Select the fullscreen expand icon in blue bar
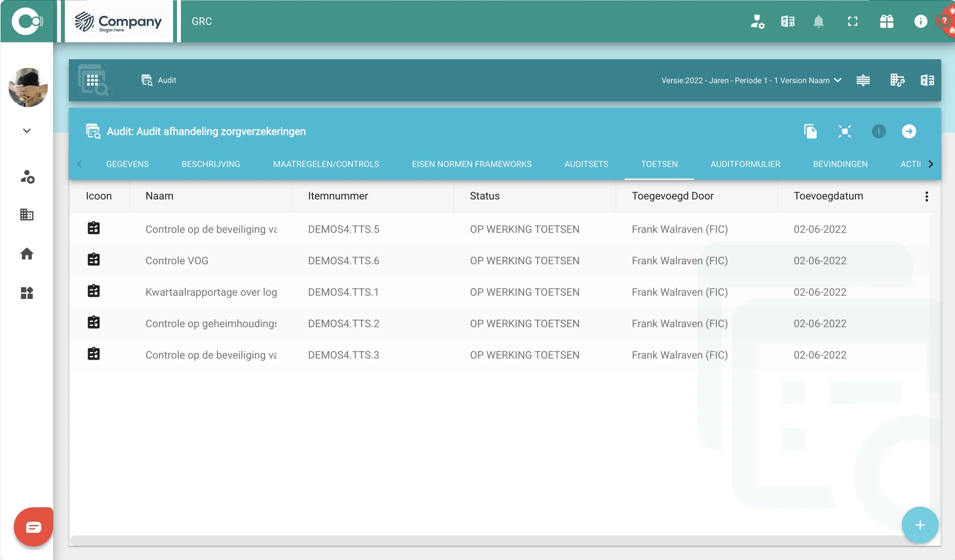 845,131
